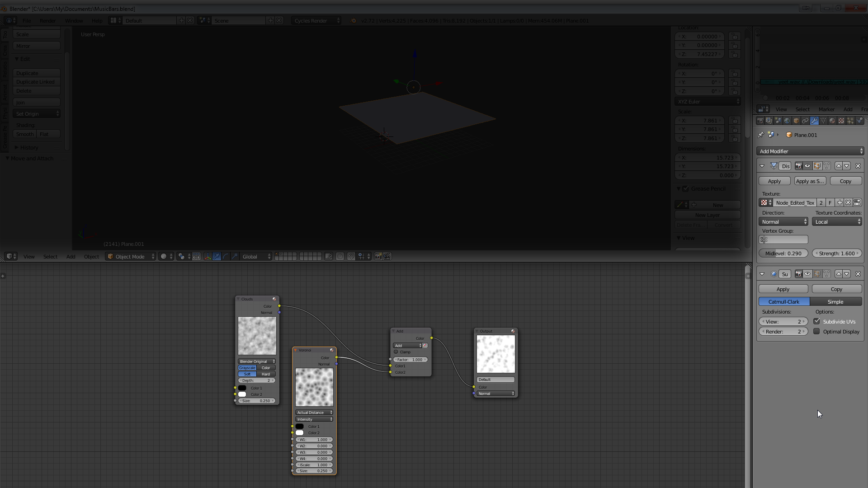Open the File menu
The image size is (868, 488).
coord(27,20)
